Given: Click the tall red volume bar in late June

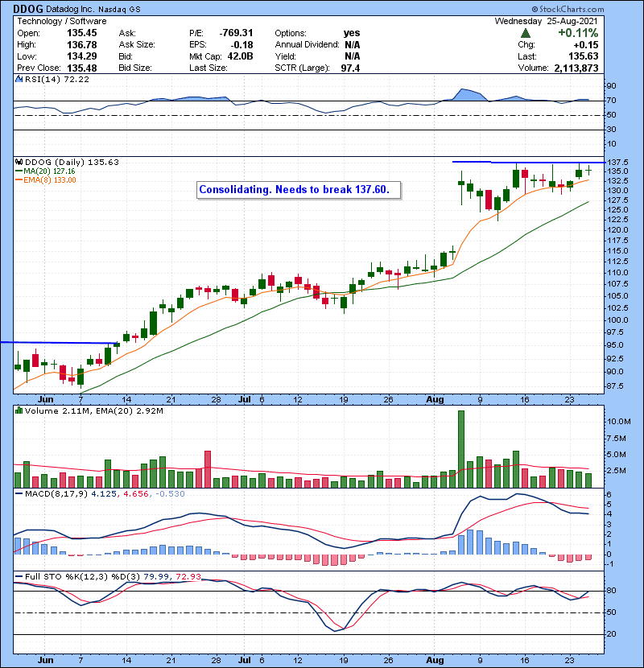Looking at the screenshot, I should click(208, 469).
